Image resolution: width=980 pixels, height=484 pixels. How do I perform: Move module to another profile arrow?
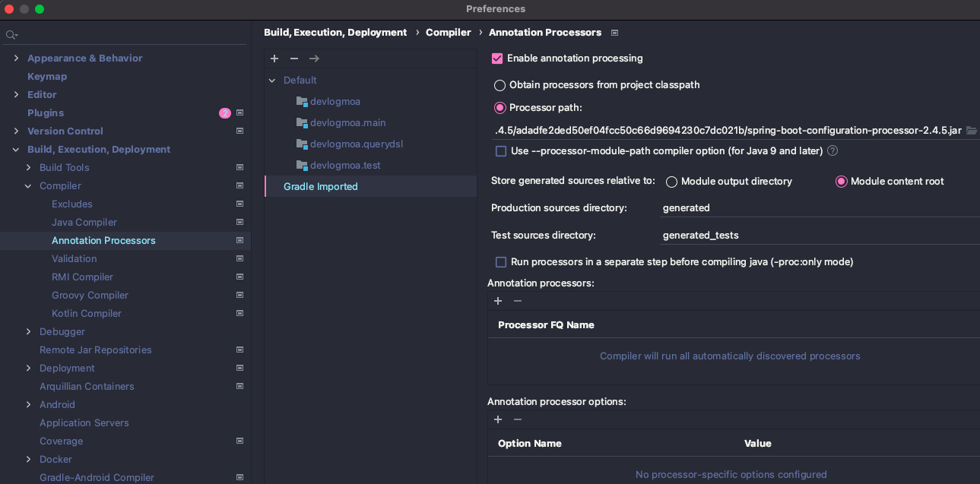click(x=314, y=59)
